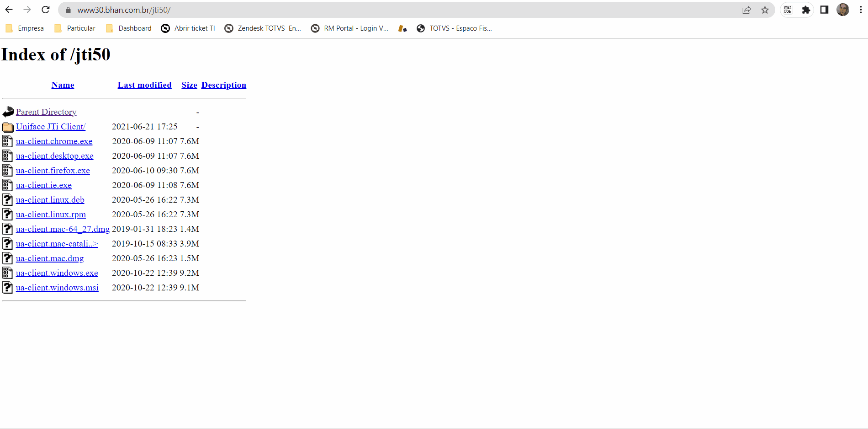The height and width of the screenshot is (429, 868).
Task: Click binary icon beside ua-client.ie.exe
Action: 8,185
